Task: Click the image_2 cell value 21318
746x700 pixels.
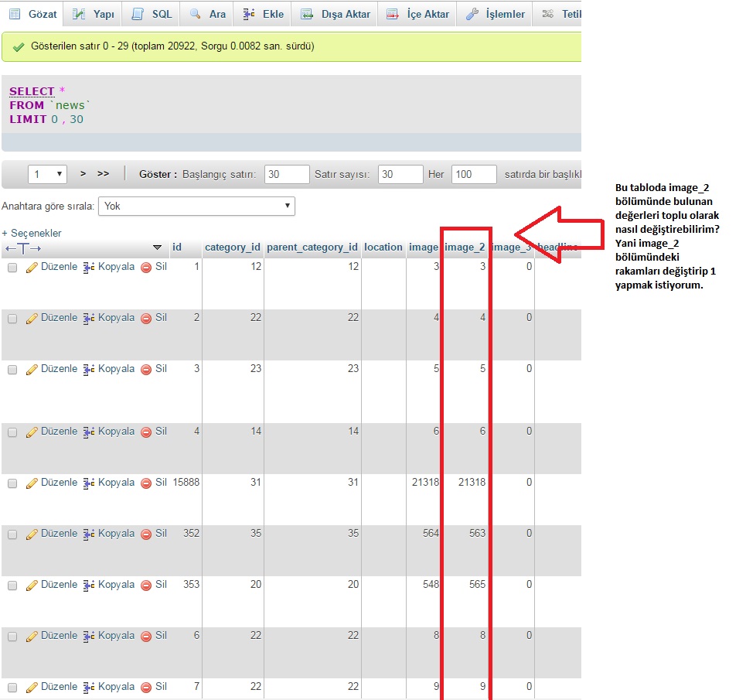Action: pos(472,483)
